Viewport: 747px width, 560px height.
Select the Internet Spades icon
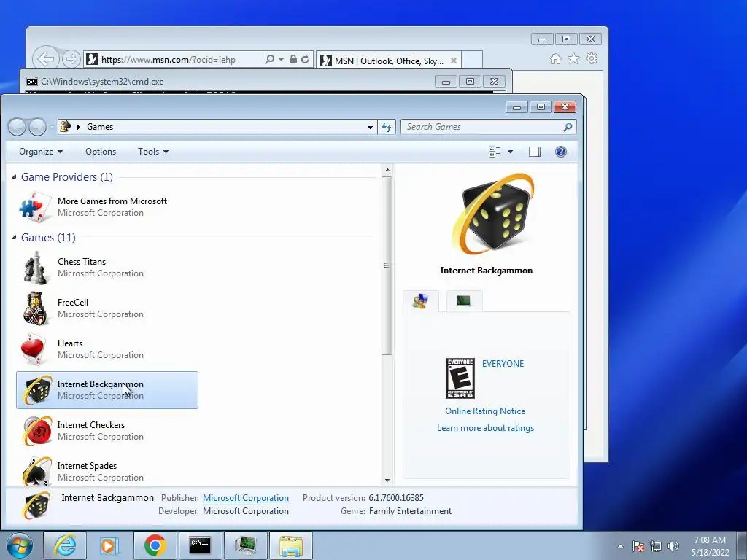pos(37,471)
